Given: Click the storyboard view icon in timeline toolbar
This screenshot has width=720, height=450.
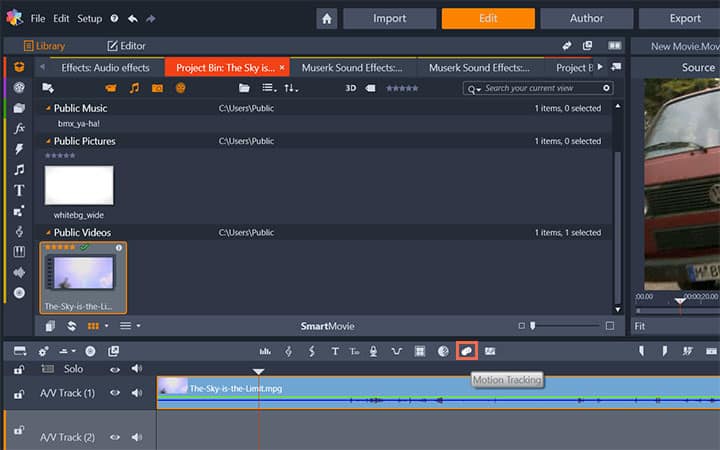Looking at the screenshot, I should 20,351.
